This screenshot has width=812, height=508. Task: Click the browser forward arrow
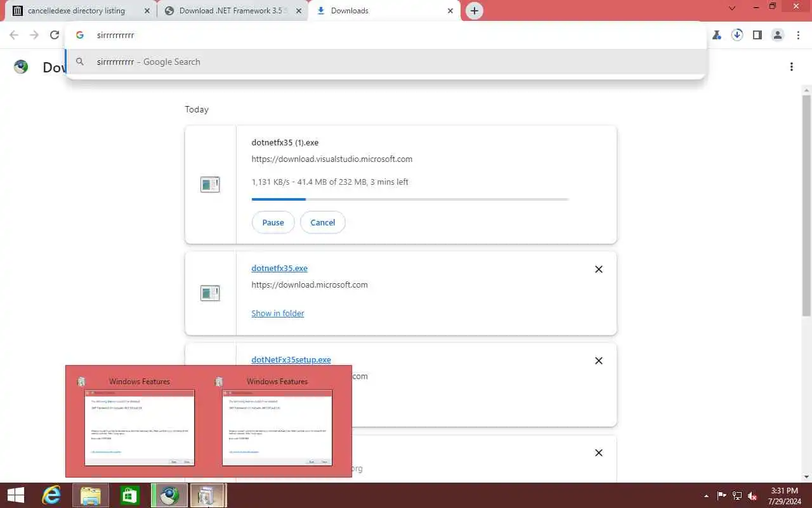click(x=34, y=36)
